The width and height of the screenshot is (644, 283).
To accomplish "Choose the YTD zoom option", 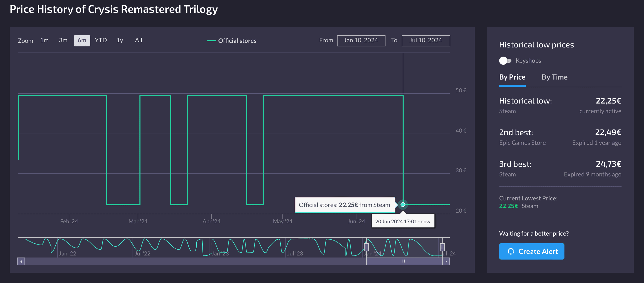I will [x=101, y=41].
